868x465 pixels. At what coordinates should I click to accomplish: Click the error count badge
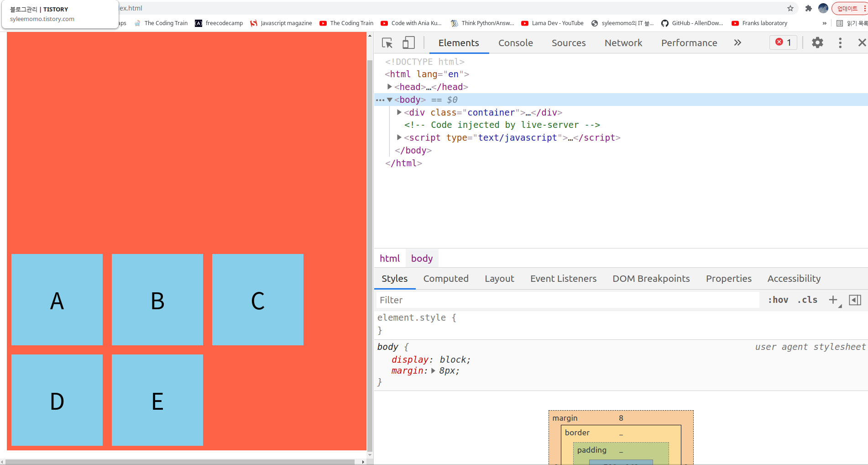point(784,42)
